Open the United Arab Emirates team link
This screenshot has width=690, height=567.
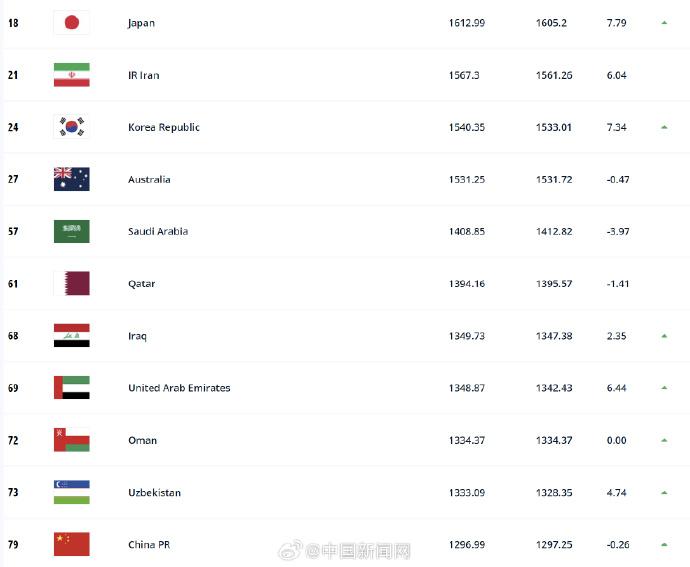tap(179, 388)
